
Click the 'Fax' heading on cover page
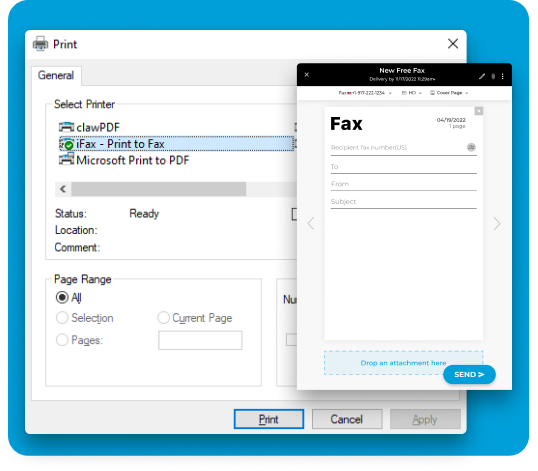[x=346, y=123]
